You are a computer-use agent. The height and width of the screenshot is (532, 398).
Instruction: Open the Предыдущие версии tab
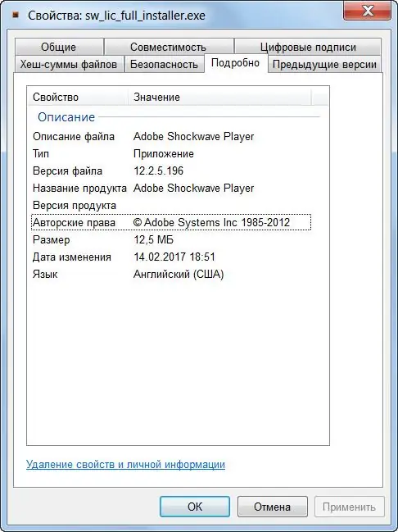[324, 64]
